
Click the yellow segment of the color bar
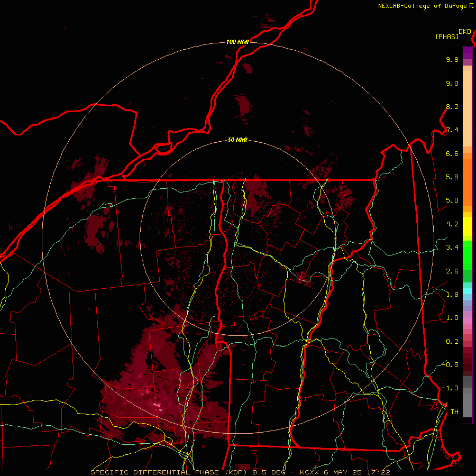coord(467,226)
